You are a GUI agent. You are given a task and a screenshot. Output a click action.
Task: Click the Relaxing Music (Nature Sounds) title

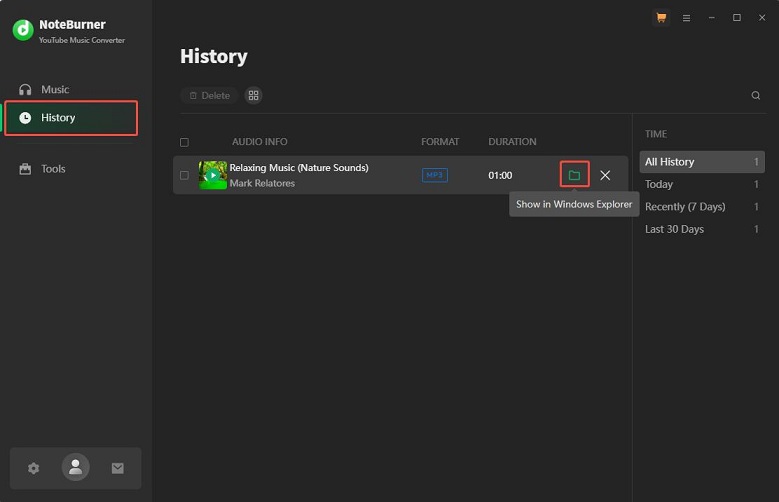tap(299, 168)
